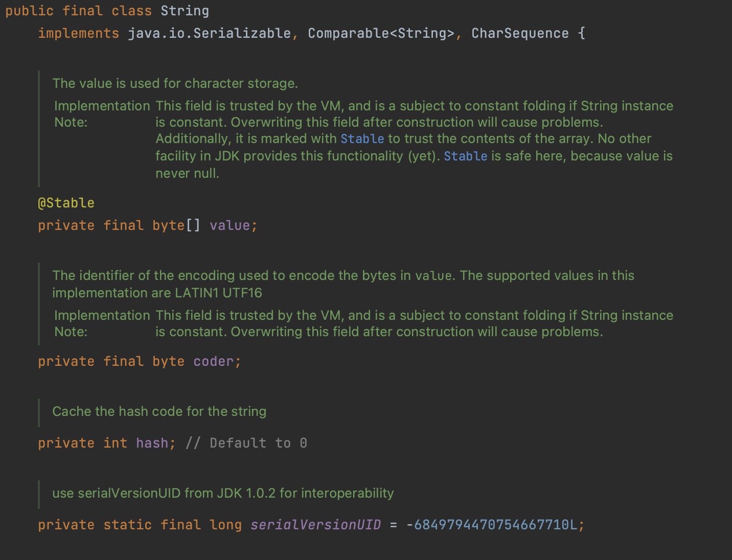Click the CharSequence interface reference

tap(520, 33)
